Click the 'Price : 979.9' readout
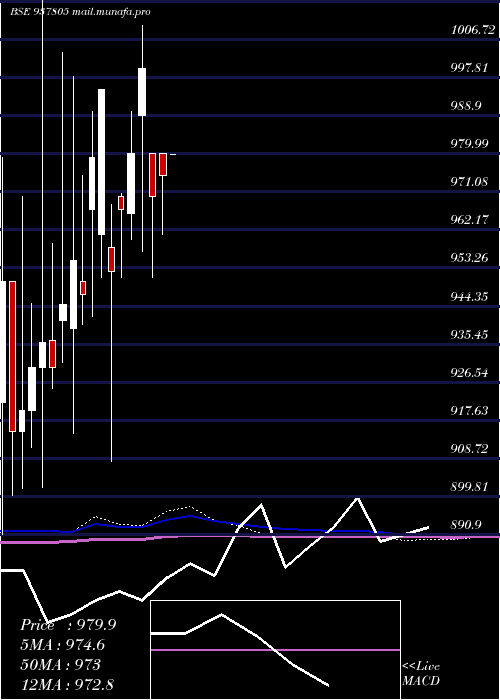The width and height of the screenshot is (500, 700). [68, 625]
